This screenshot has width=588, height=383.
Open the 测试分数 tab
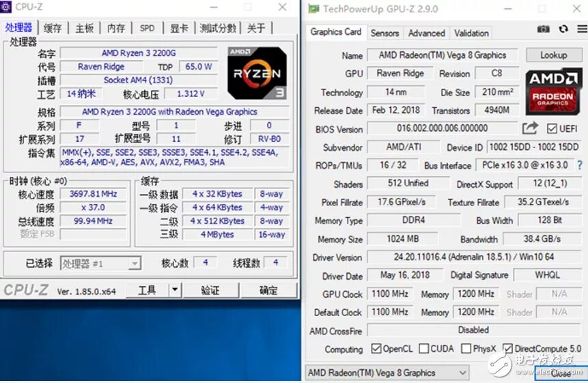(x=218, y=28)
